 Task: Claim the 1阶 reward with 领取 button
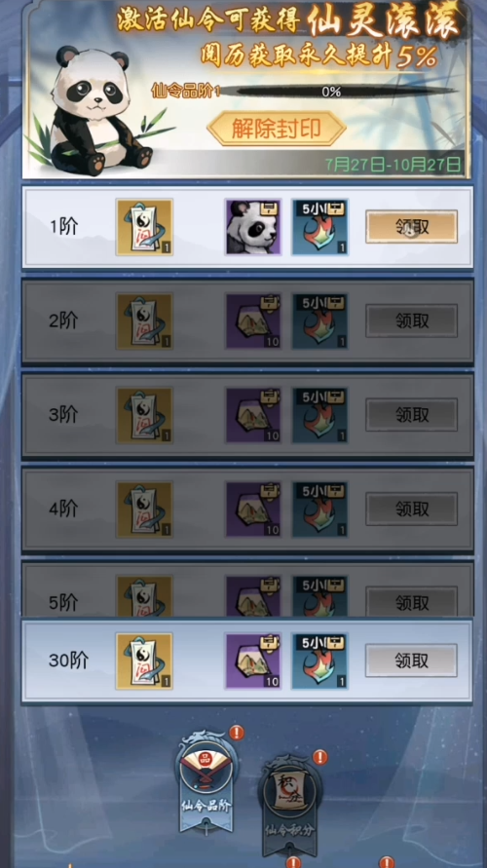(x=411, y=226)
